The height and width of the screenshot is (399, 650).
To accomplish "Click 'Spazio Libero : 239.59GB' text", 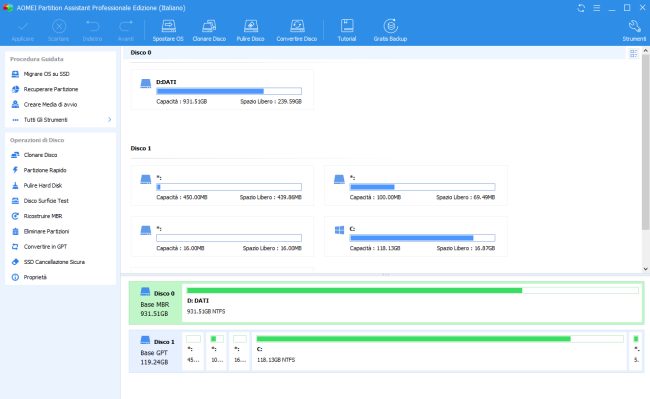I will point(271,102).
